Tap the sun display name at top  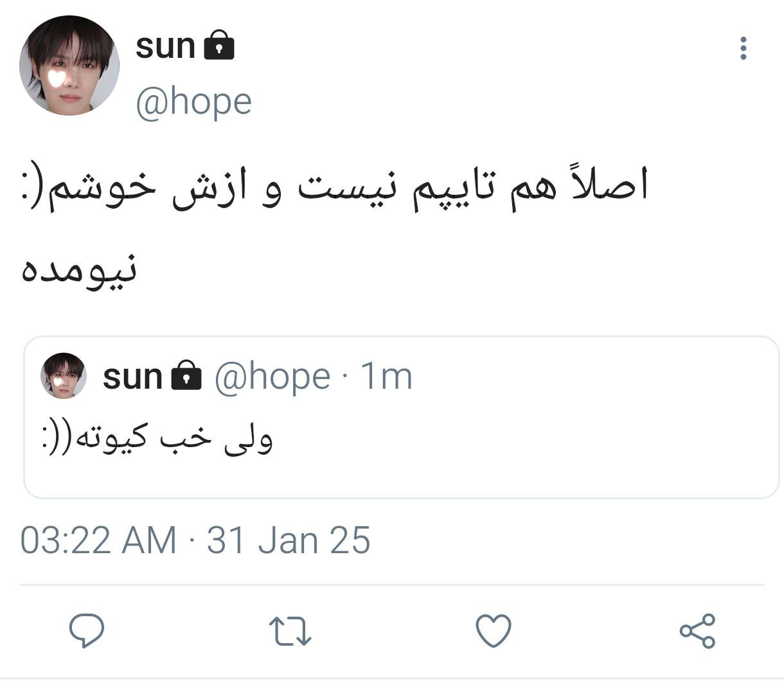pos(165,46)
